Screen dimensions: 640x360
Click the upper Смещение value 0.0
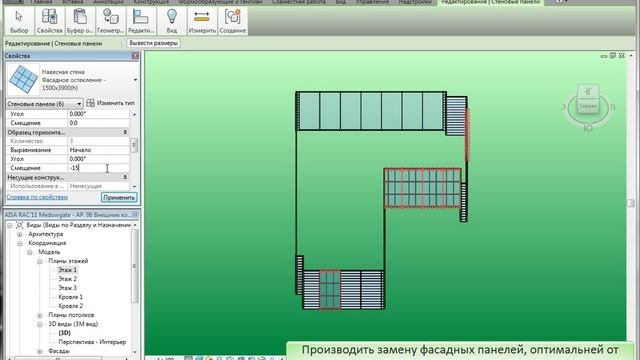[x=98, y=123]
